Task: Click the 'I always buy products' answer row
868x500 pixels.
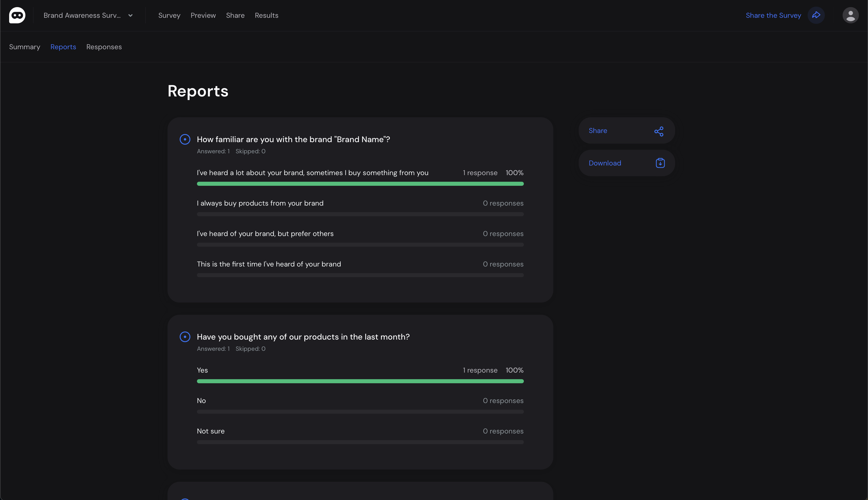Action: click(x=260, y=203)
